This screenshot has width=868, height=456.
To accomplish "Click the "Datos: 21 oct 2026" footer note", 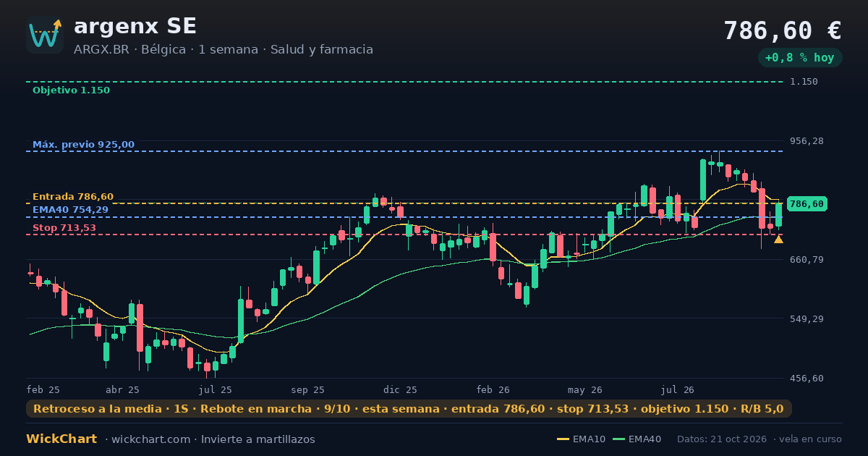I will click(x=722, y=439).
